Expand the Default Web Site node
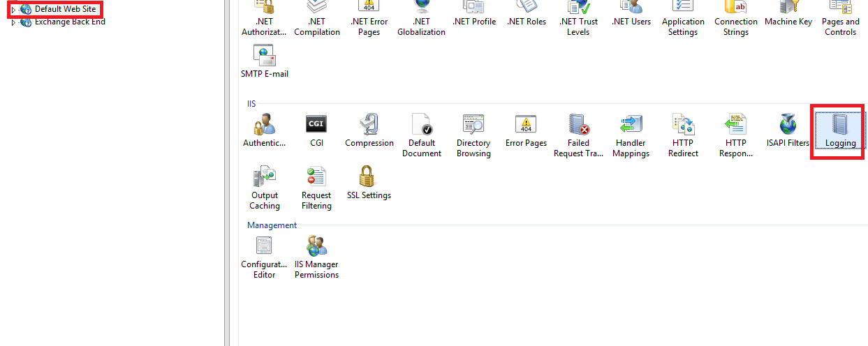The image size is (868, 346). pos(13,10)
